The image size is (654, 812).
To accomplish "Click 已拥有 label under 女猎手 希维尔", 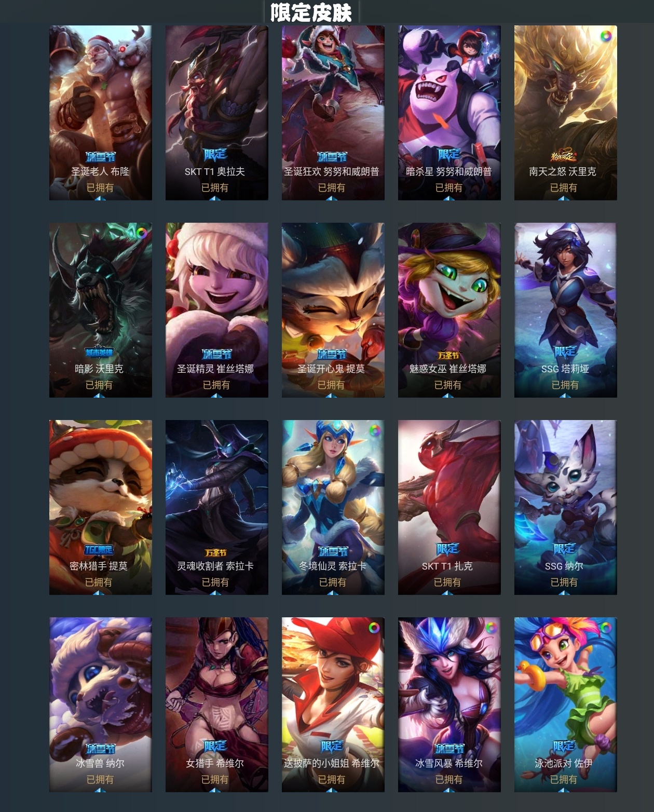I will [215, 780].
